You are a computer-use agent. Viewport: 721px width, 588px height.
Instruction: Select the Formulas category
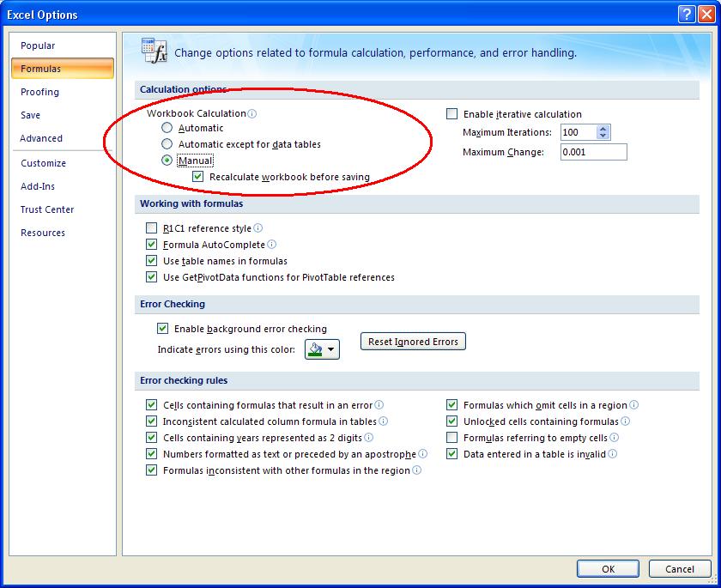pyautogui.click(x=62, y=69)
